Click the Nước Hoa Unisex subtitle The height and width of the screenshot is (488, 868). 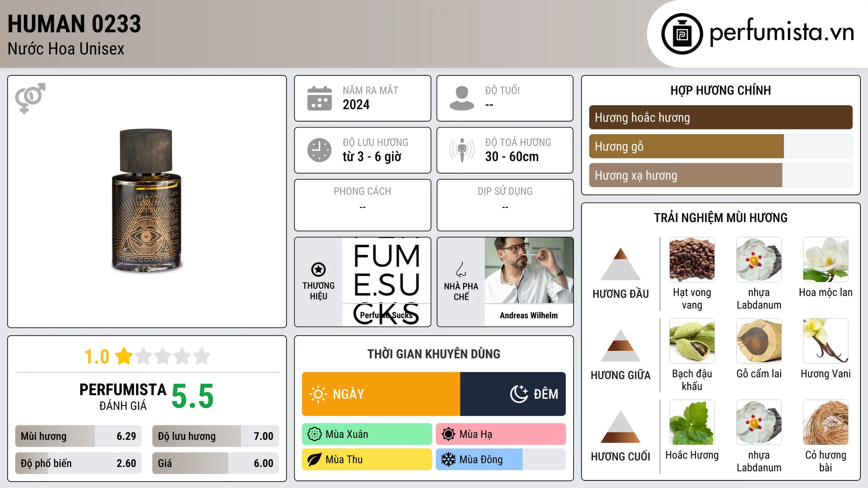(66, 49)
